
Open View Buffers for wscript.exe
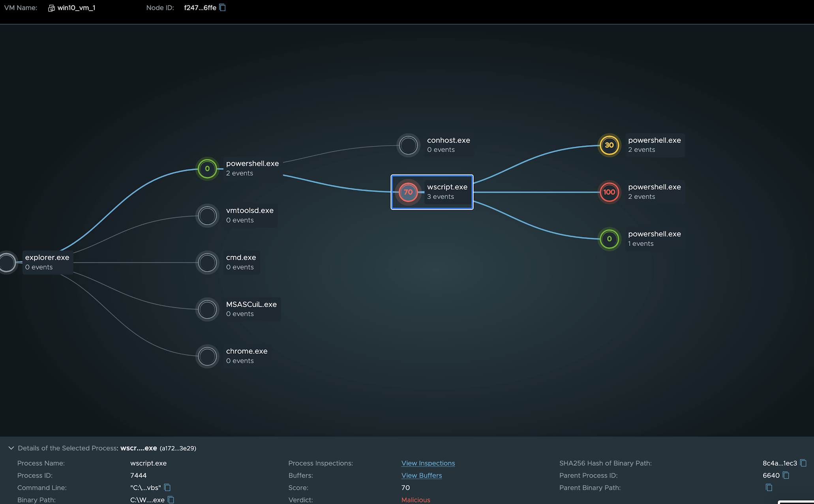[x=421, y=475]
